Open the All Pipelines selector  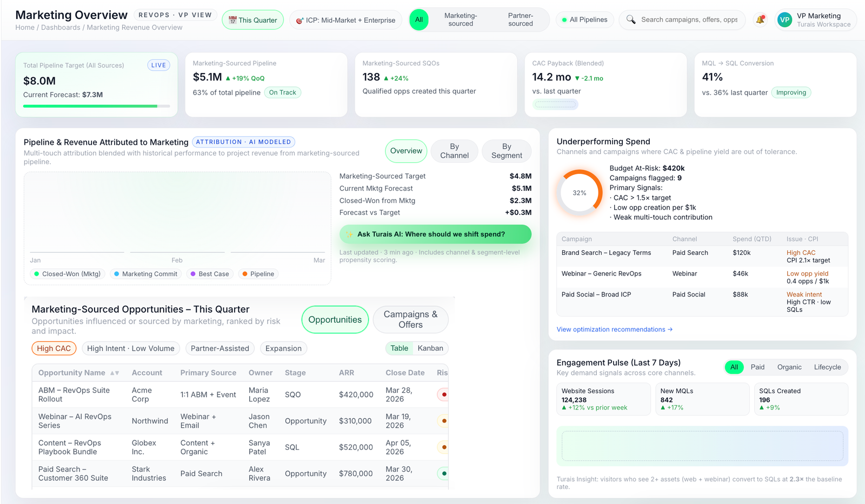(584, 19)
